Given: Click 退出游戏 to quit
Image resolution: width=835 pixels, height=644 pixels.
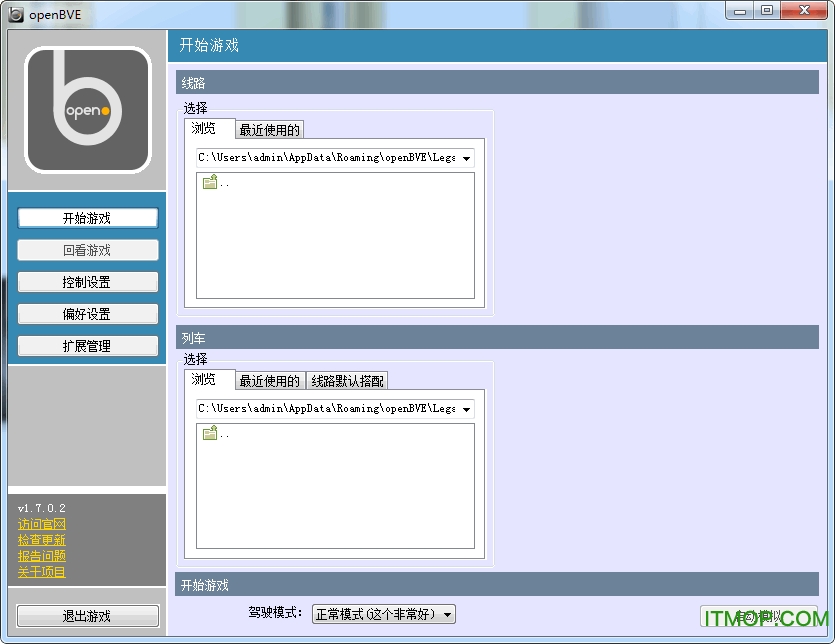Looking at the screenshot, I should coord(87,616).
